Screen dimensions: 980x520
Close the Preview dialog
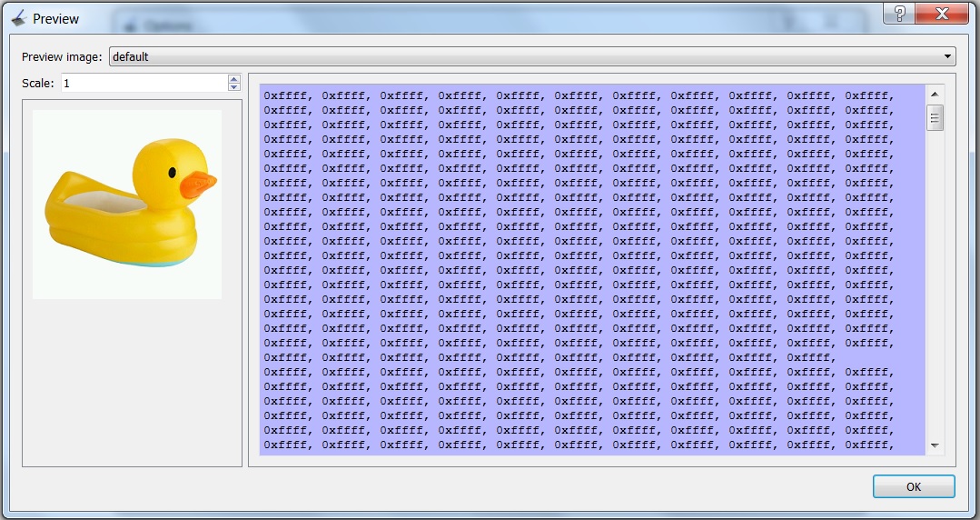tap(942, 14)
